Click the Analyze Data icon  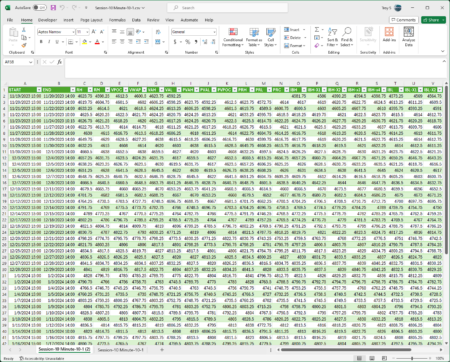click(x=408, y=37)
